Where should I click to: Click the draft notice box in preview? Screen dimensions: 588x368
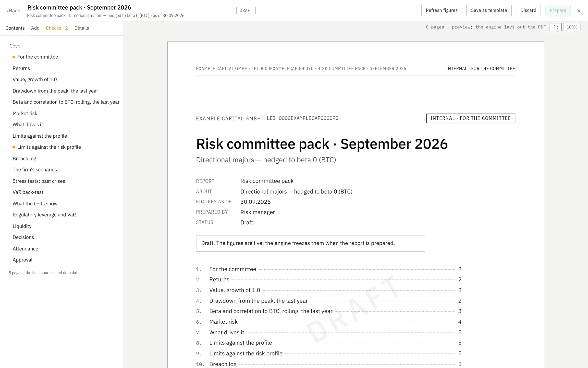[x=310, y=243]
